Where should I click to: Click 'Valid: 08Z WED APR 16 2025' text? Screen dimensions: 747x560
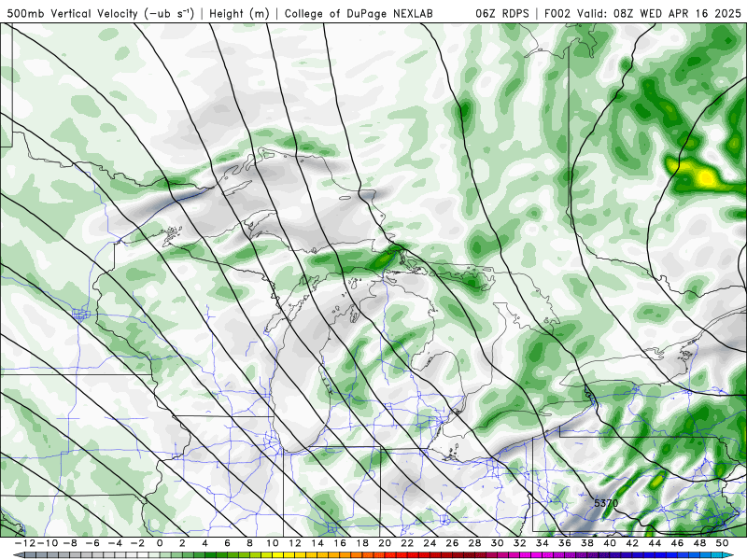click(x=659, y=14)
